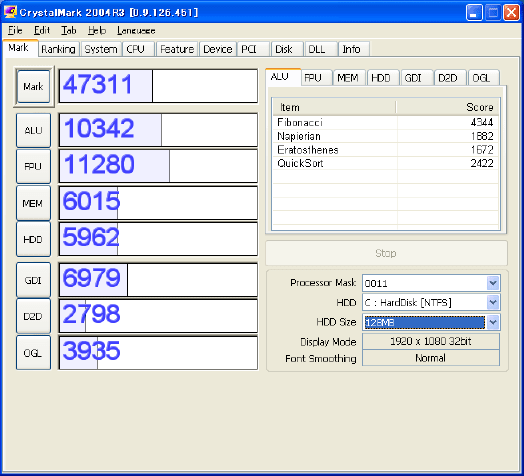524x476 pixels.
Task: Open the Language menu
Action: point(136,30)
